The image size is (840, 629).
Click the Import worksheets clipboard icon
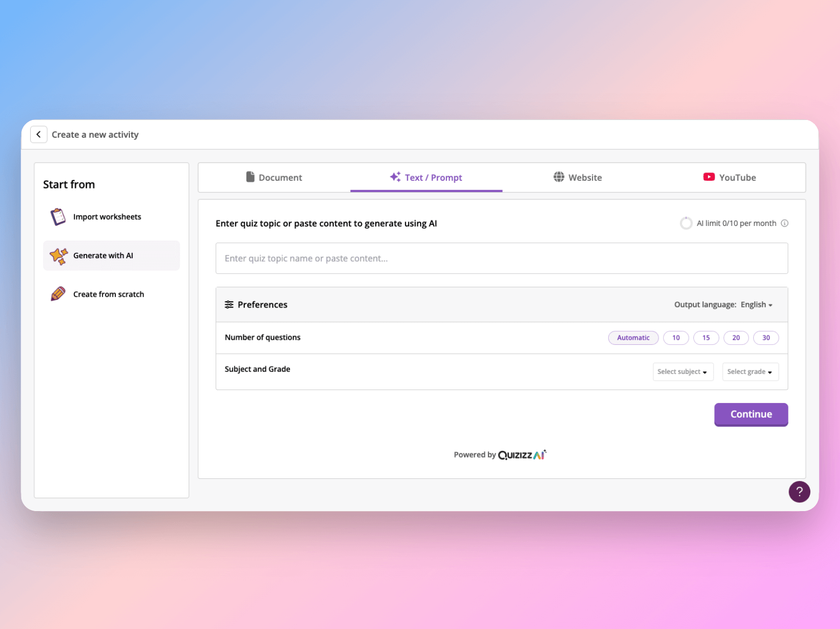(x=57, y=217)
